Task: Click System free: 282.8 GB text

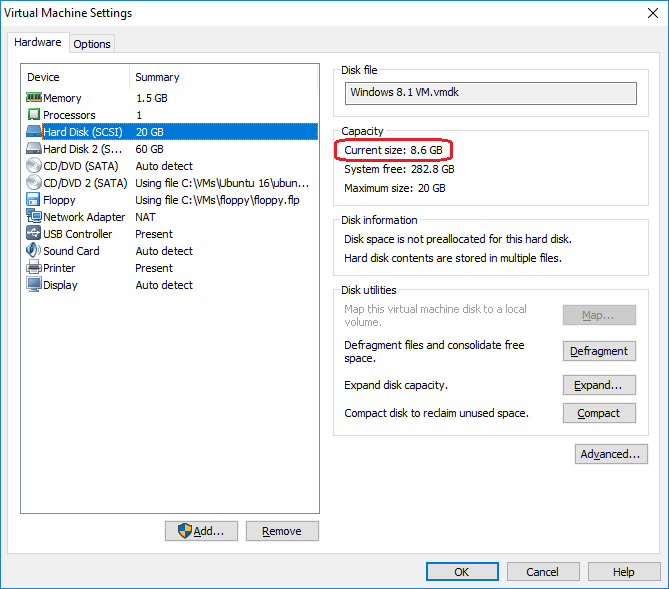Action: click(x=399, y=169)
